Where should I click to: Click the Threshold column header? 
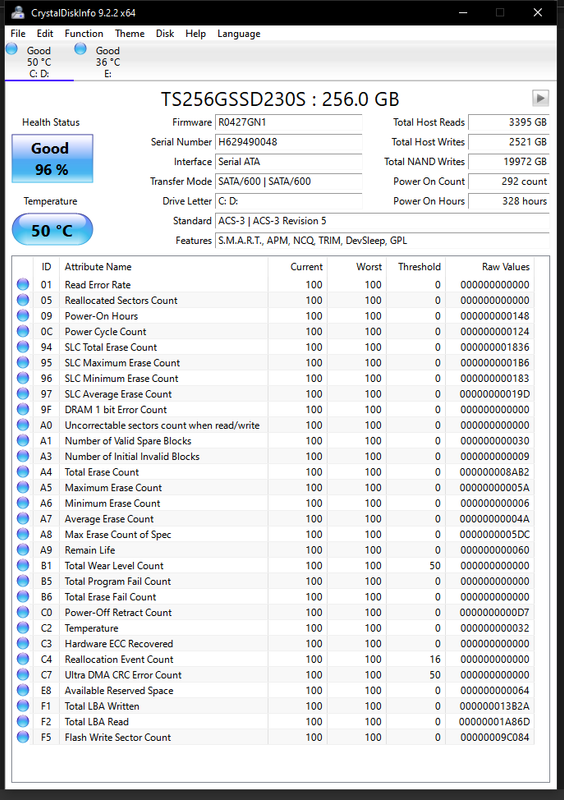click(415, 266)
